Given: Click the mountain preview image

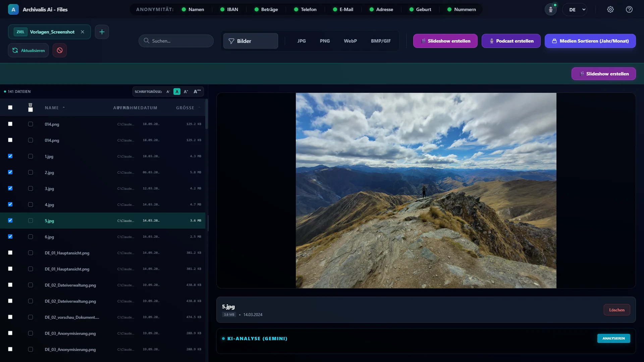Looking at the screenshot, I should (426, 190).
